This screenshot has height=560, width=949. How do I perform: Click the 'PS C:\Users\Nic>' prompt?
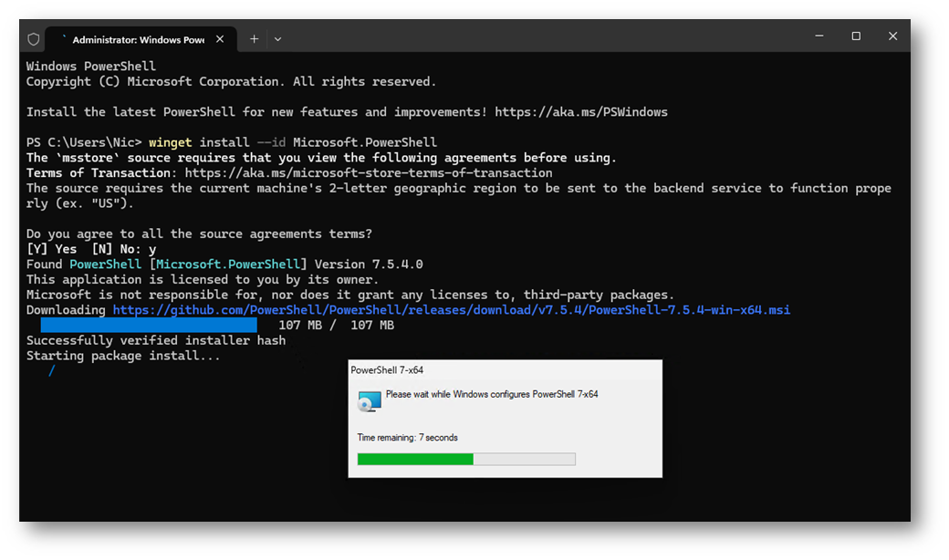pyautogui.click(x=84, y=142)
